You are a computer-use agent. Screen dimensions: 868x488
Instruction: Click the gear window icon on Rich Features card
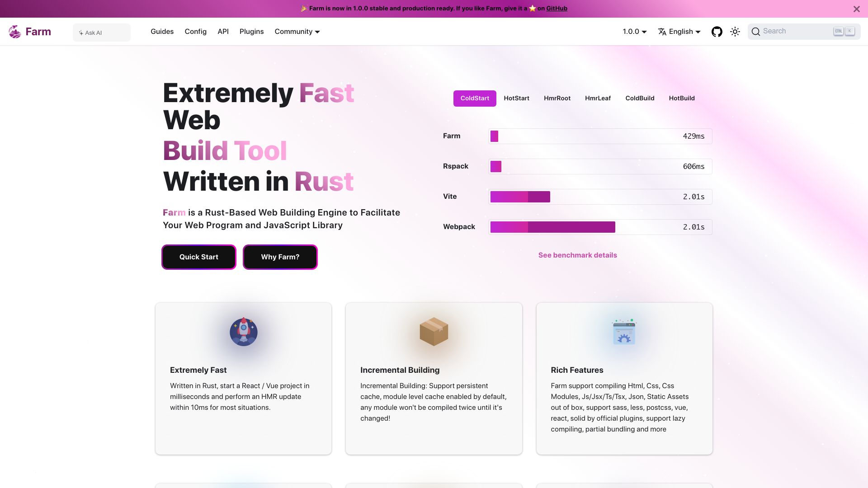point(624,332)
